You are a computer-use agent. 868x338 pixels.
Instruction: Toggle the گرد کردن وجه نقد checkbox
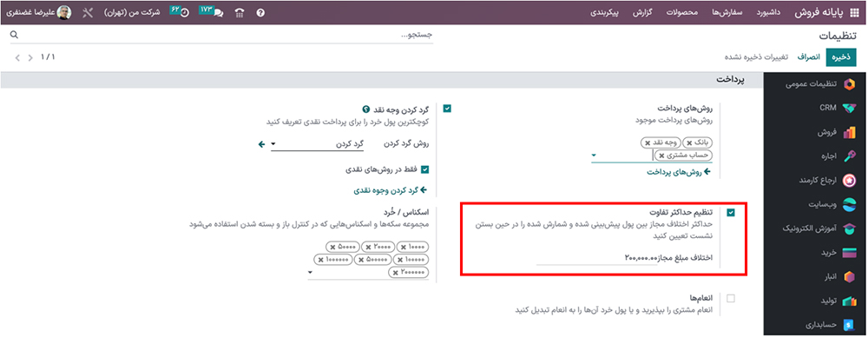[x=447, y=109]
